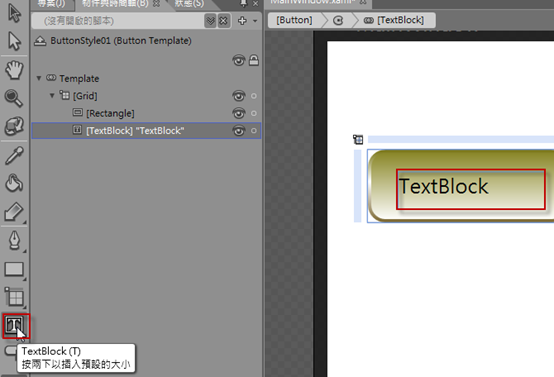Select the Zoom magnifier tool

pyautogui.click(x=14, y=98)
